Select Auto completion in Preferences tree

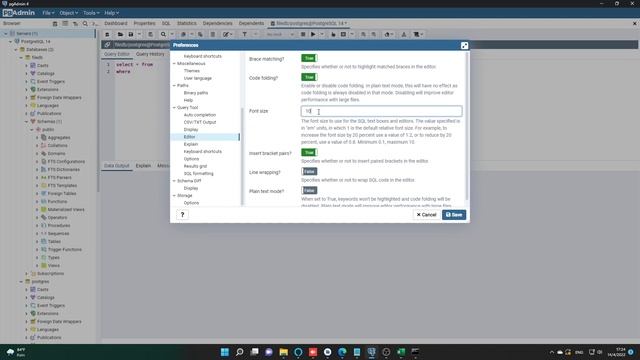point(200,115)
